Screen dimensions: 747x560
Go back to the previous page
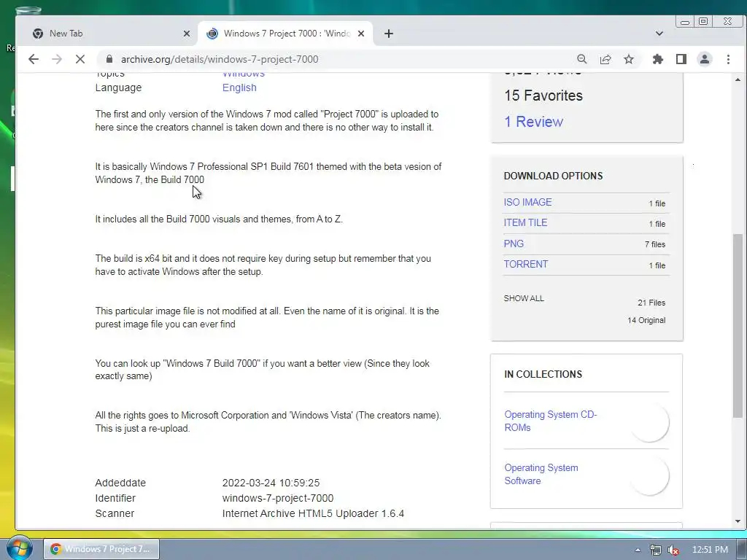pos(34,59)
